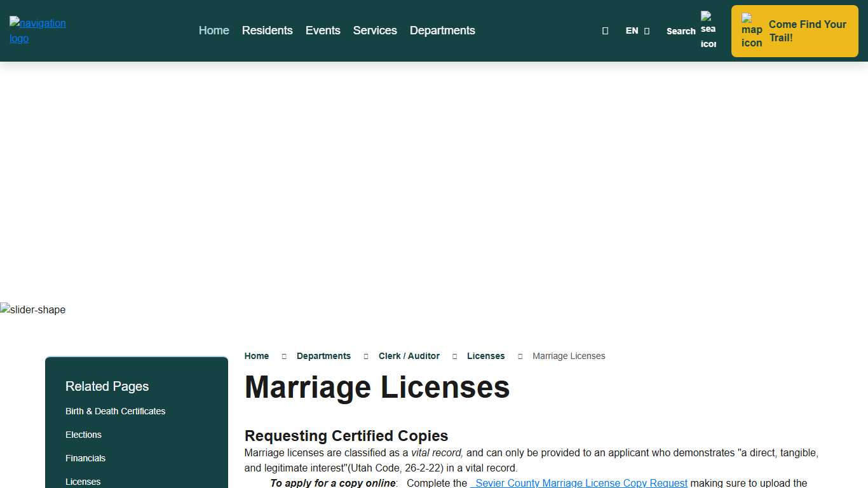The width and height of the screenshot is (868, 488).
Task: Open the Home menu item
Action: 214,30
